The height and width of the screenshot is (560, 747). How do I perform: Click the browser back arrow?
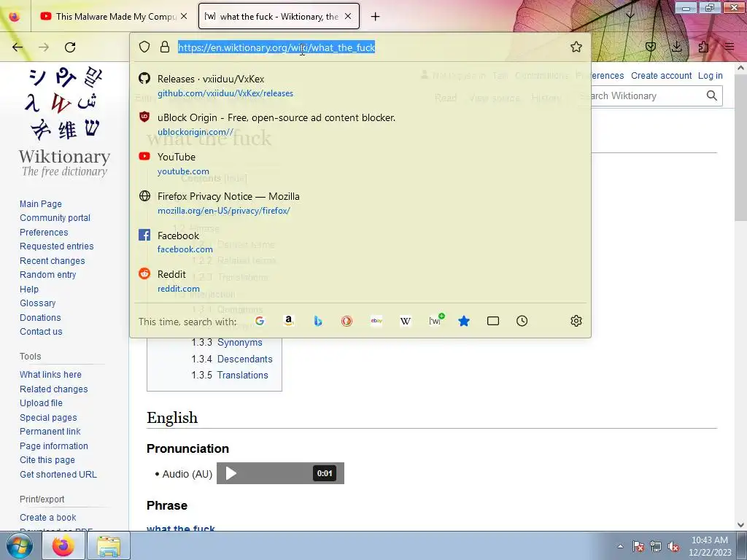(x=18, y=47)
